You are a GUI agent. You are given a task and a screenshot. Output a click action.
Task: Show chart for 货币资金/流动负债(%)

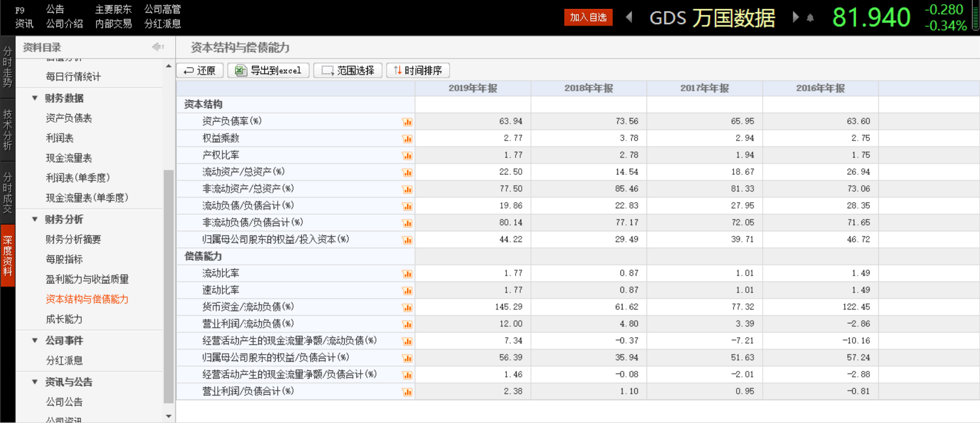point(407,307)
